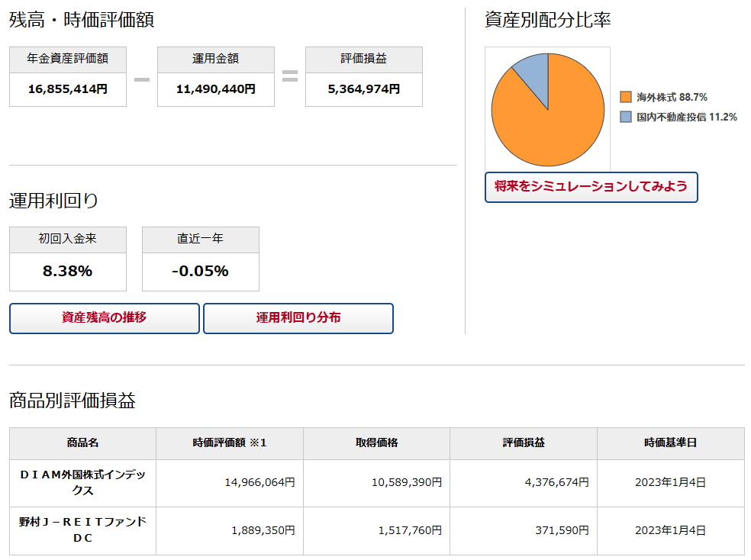The width and height of the screenshot is (751, 560).
Task: Click the 商品名 column header
Action: (82, 443)
